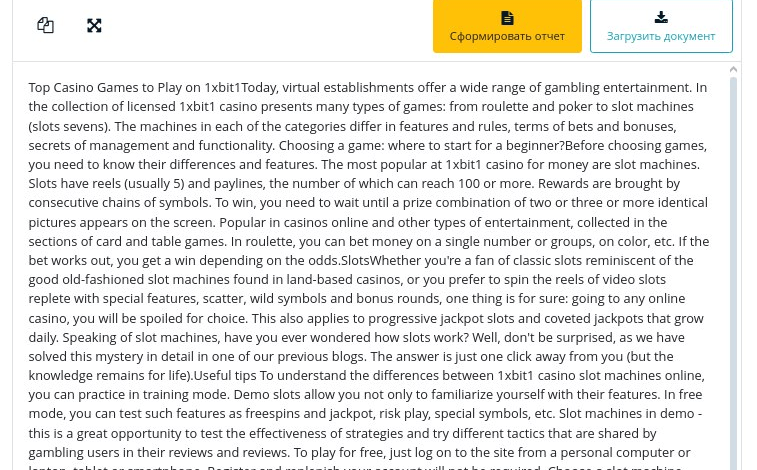Image resolution: width=757 pixels, height=470 pixels.
Task: Click the phrase '(slots sevens)' in the text
Action: click(69, 126)
